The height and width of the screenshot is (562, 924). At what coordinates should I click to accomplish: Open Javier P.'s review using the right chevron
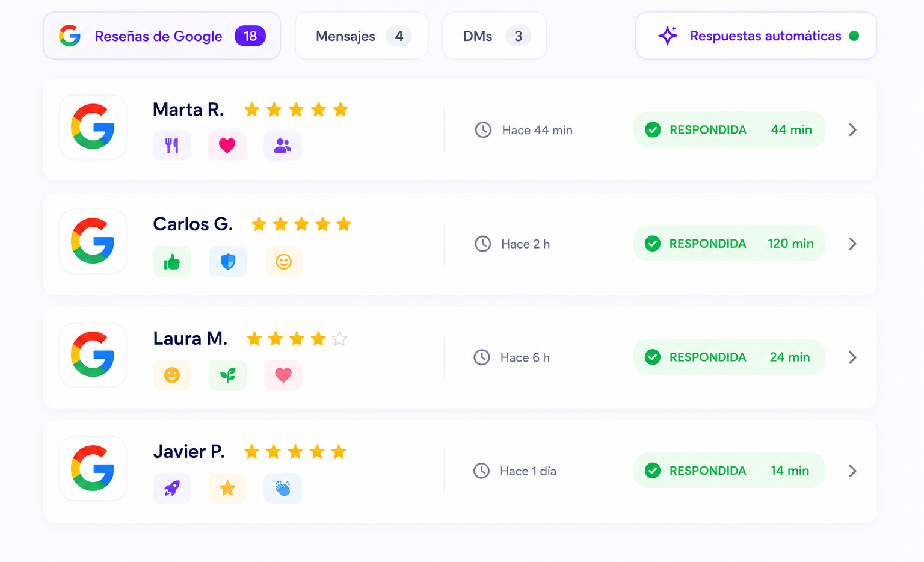pyautogui.click(x=852, y=471)
